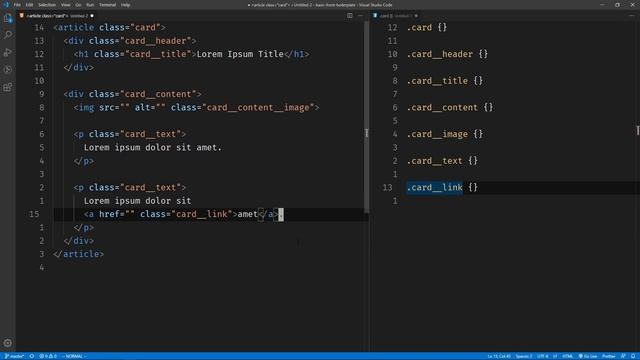
Task: Click the anchor tag with card__link class
Action: (x=181, y=214)
